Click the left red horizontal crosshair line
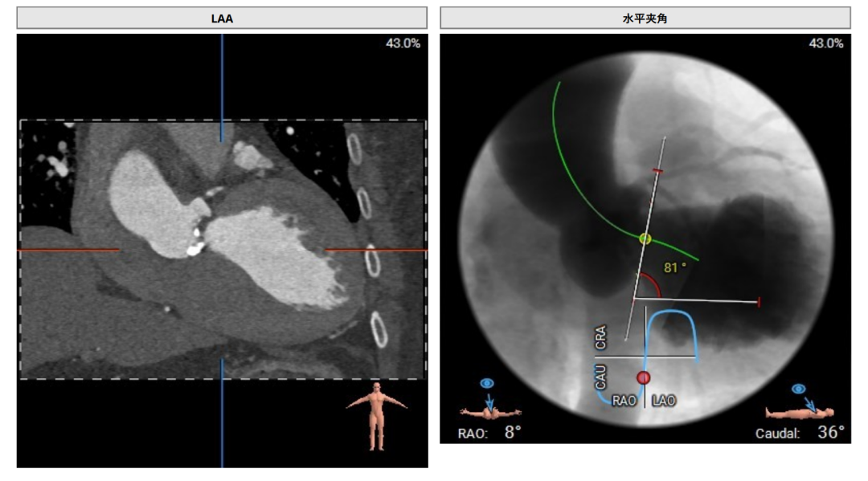The width and height of the screenshot is (868, 481). pyautogui.click(x=68, y=251)
